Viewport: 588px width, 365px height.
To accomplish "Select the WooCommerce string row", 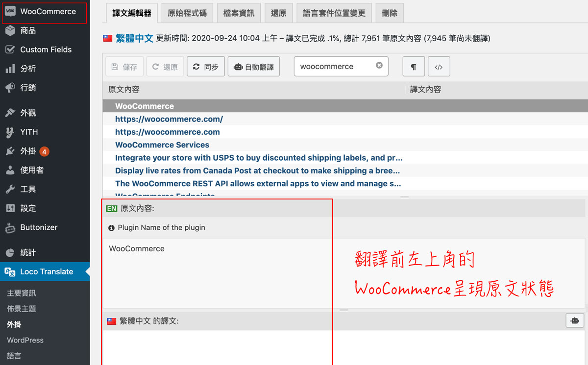I will (345, 106).
